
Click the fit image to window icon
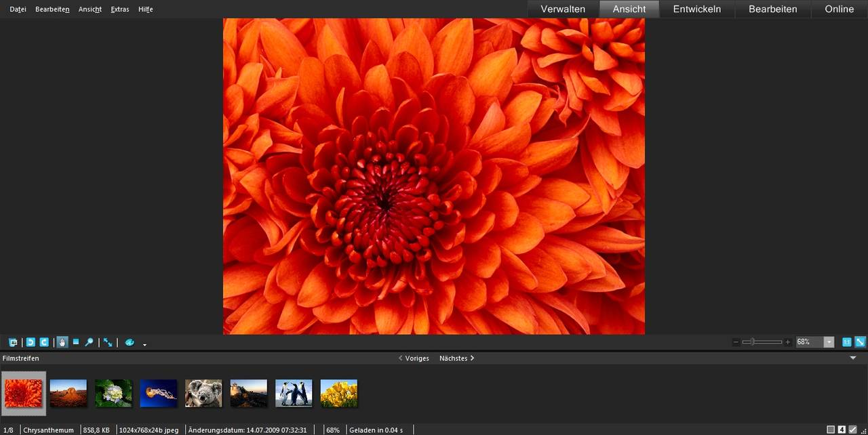coord(860,342)
